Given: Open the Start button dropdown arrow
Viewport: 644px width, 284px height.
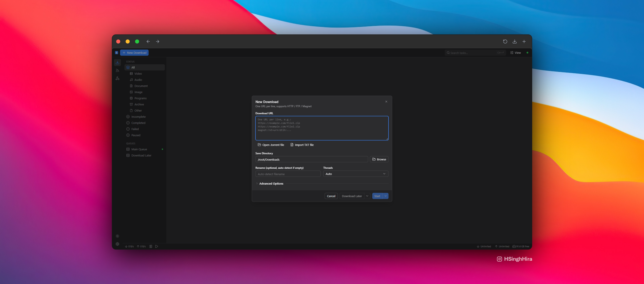Looking at the screenshot, I should coord(386,196).
